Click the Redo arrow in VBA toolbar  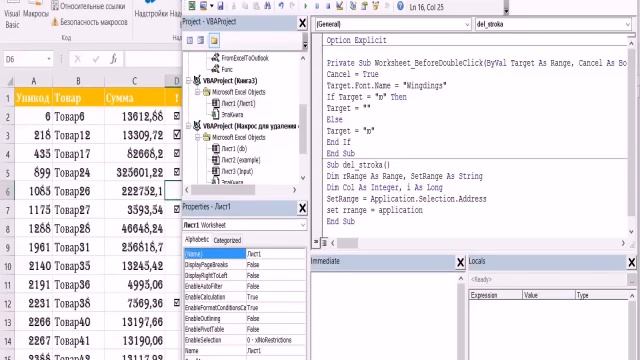point(292,6)
